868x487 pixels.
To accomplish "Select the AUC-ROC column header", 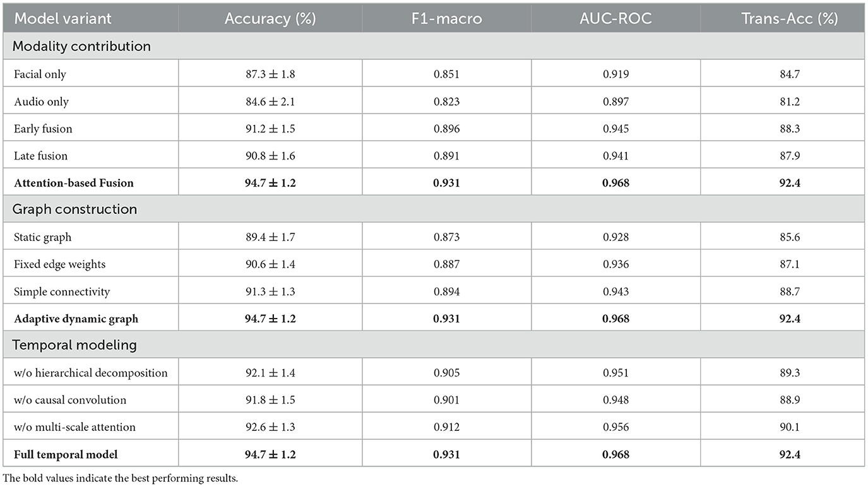I will [x=615, y=18].
